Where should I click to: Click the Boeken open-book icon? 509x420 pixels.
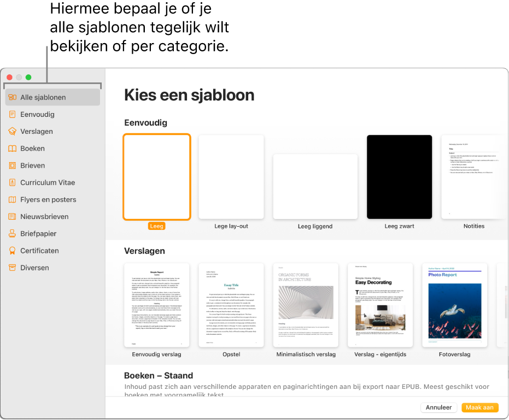(13, 149)
